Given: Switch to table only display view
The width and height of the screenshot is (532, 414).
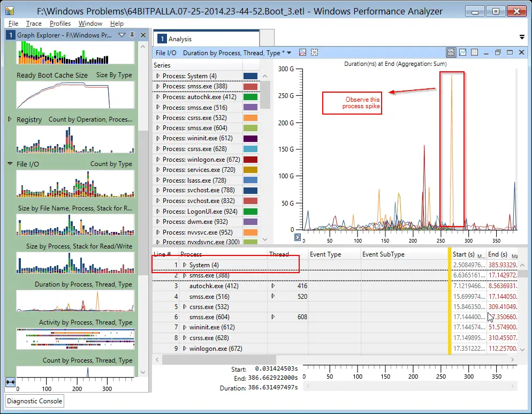Looking at the screenshot, I should click(x=474, y=52).
